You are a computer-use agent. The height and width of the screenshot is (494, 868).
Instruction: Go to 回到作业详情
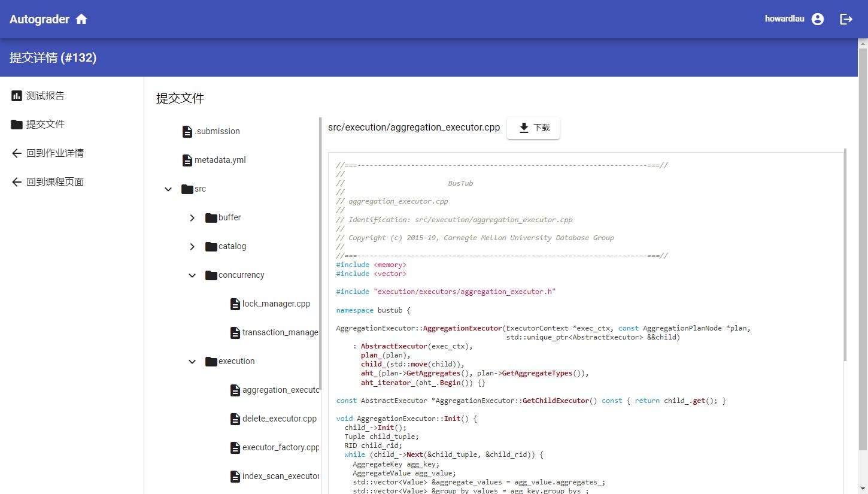[x=72, y=153]
